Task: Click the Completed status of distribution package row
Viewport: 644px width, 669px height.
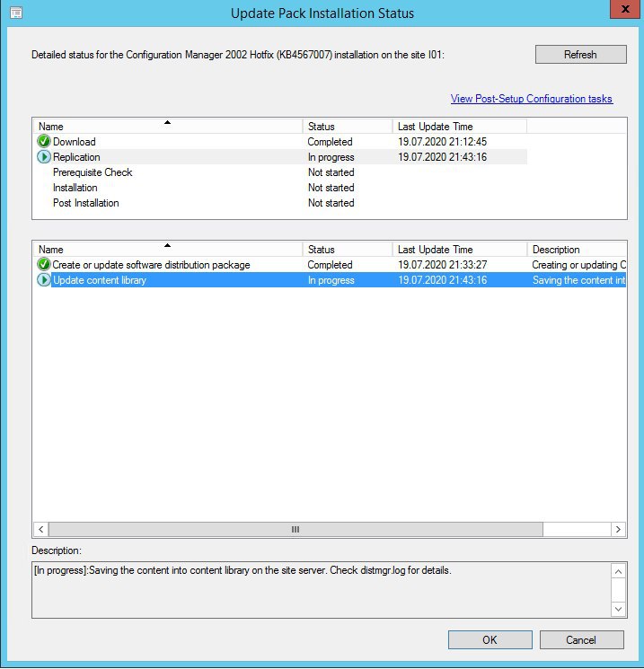Action: click(330, 265)
